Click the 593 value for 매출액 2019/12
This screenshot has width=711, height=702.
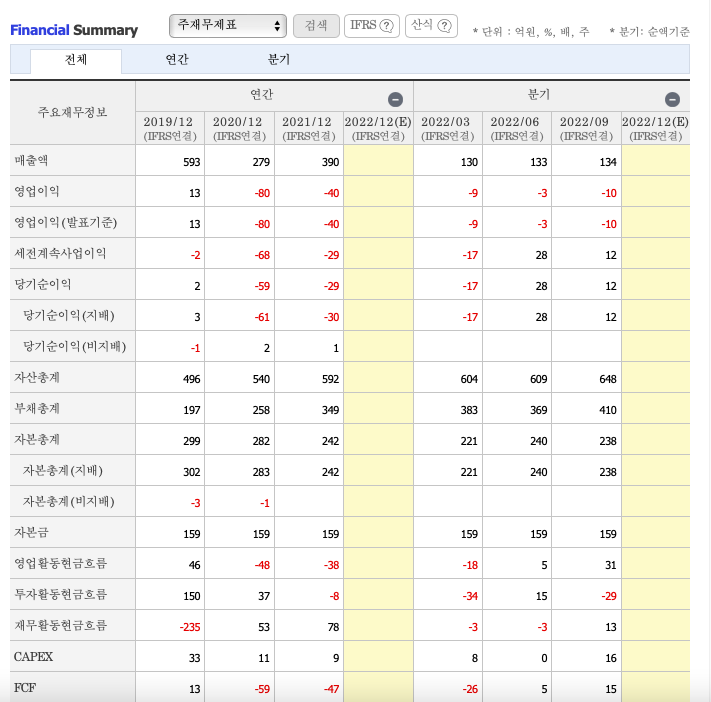(x=192, y=162)
